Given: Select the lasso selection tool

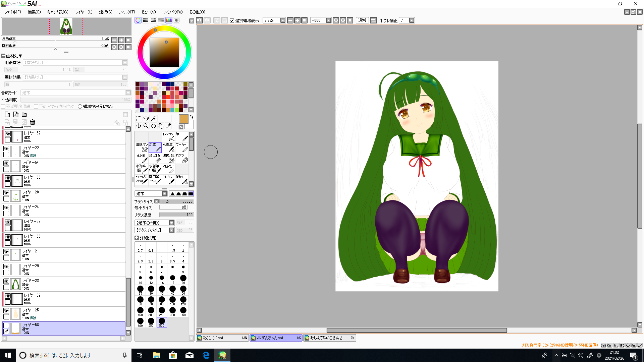Looking at the screenshot, I should [146, 119].
